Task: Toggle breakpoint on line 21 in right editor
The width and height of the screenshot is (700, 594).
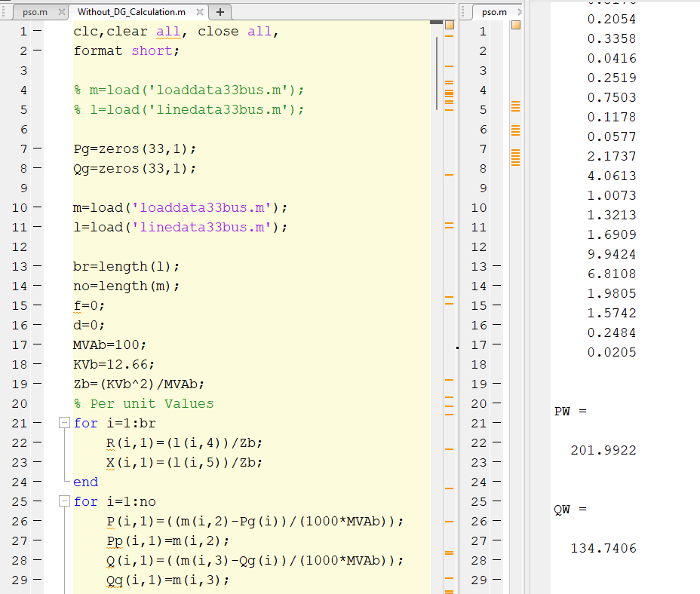Action: (x=497, y=423)
